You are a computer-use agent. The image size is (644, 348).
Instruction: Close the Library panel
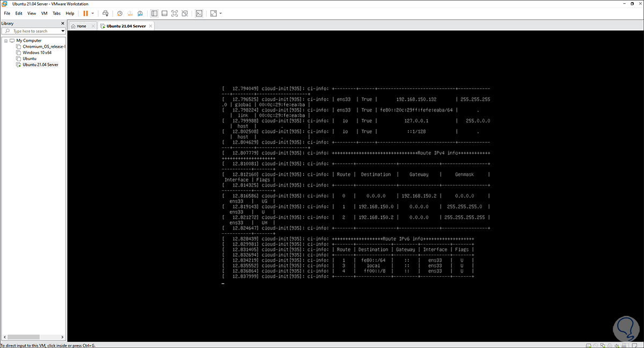click(63, 24)
